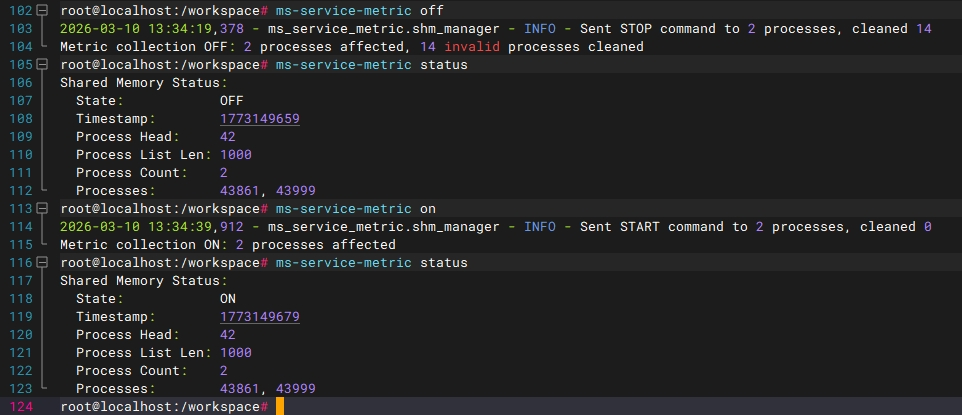Click line number 102 in the gutter
Image resolution: width=962 pixels, height=415 pixels.
(x=20, y=10)
